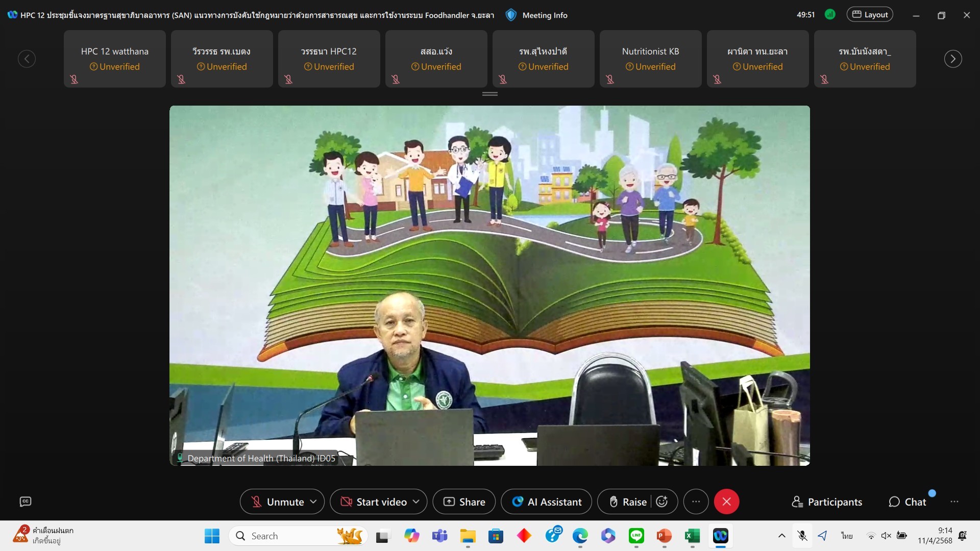980x551 pixels.
Task: Click the muted microphone tray icon
Action: 802,536
